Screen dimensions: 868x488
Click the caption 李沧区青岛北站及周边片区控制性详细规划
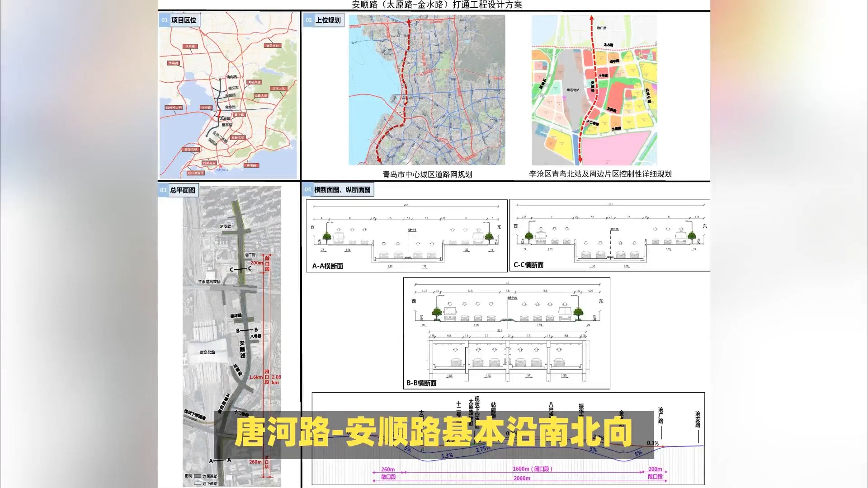coord(600,174)
